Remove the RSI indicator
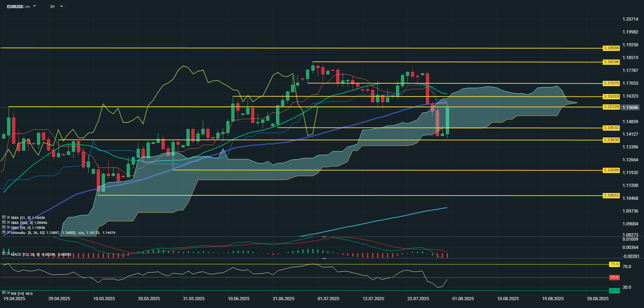The image size is (644, 308). coord(8,293)
